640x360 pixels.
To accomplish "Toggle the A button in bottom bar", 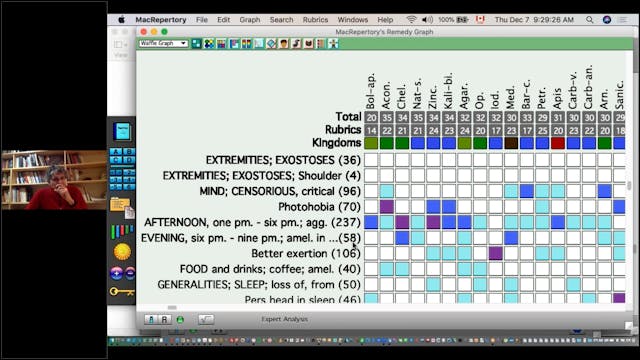I will pyautogui.click(x=151, y=320).
